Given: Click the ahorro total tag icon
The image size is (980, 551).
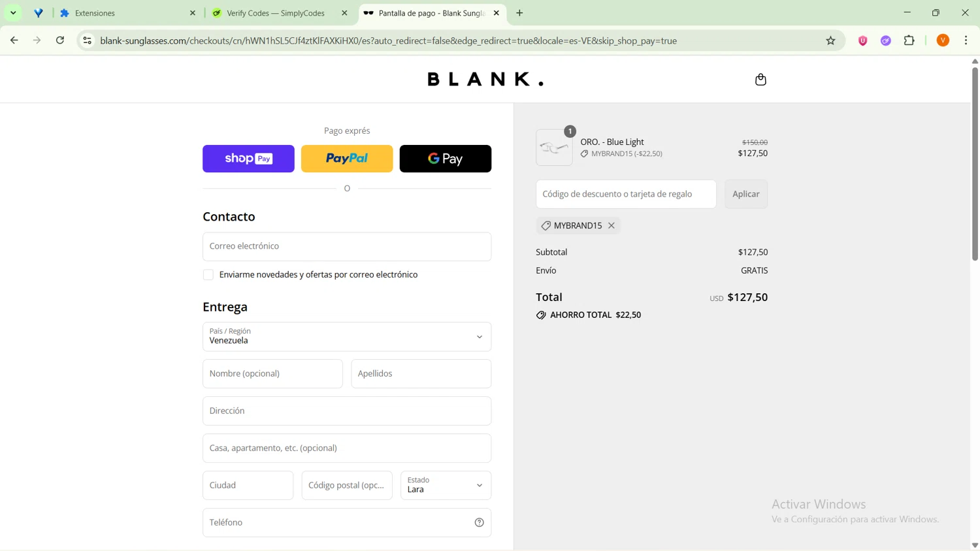Looking at the screenshot, I should point(541,315).
